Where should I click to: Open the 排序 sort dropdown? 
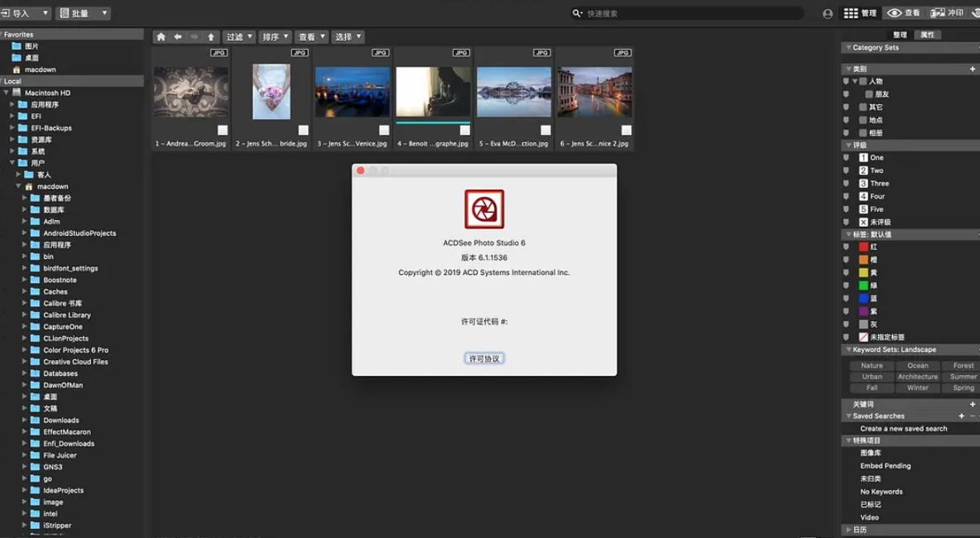click(x=274, y=37)
